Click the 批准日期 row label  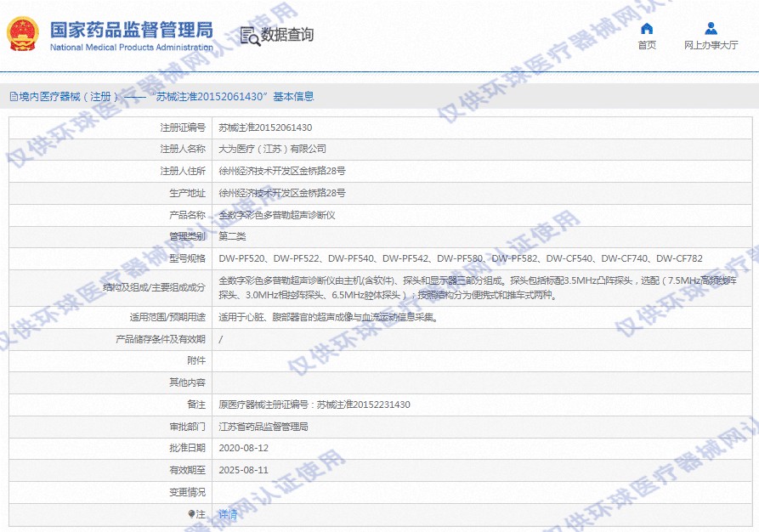[187, 448]
